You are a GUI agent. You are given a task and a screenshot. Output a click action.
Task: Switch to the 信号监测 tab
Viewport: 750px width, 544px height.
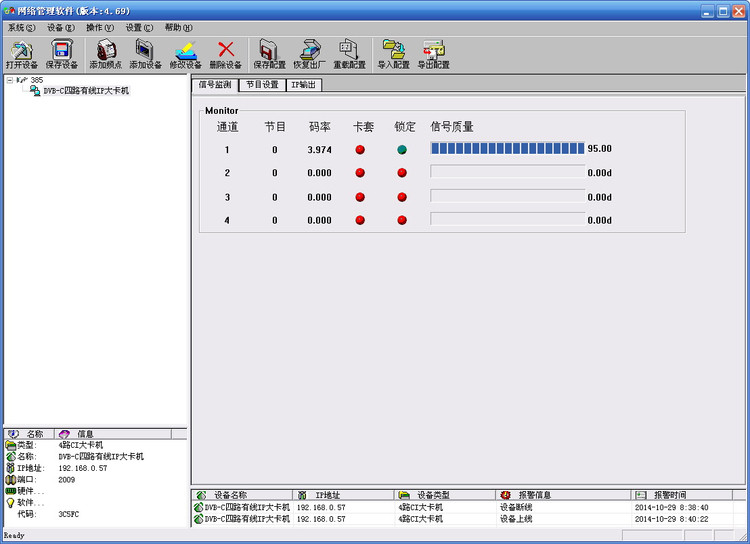pyautogui.click(x=215, y=85)
